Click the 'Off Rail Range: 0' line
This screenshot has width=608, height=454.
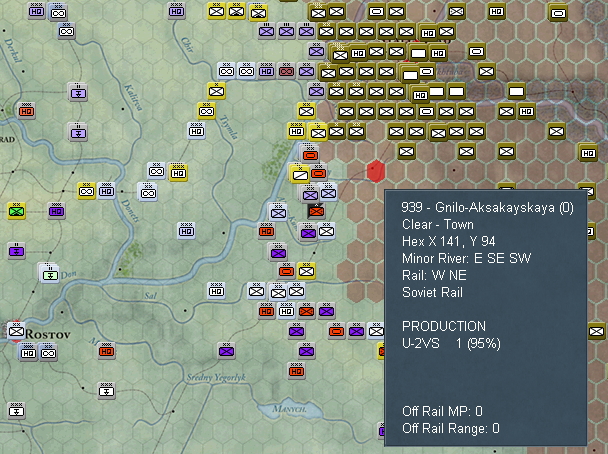451,428
